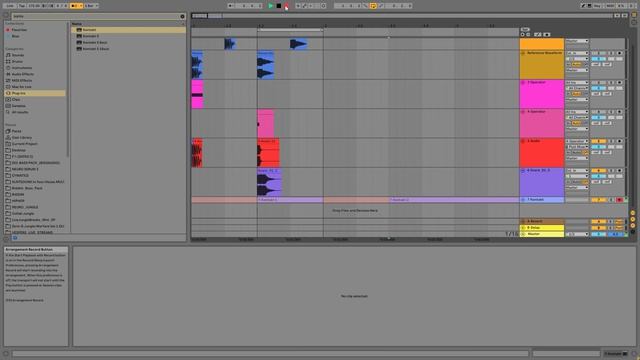Select the Kontakt plug-in at the top of the results
The image size is (640, 360).
pyautogui.click(x=129, y=30)
